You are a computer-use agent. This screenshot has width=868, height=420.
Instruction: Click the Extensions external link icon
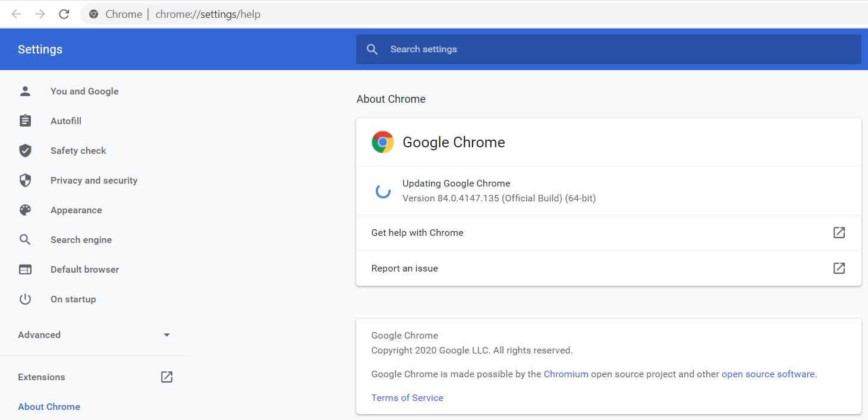coord(167,377)
